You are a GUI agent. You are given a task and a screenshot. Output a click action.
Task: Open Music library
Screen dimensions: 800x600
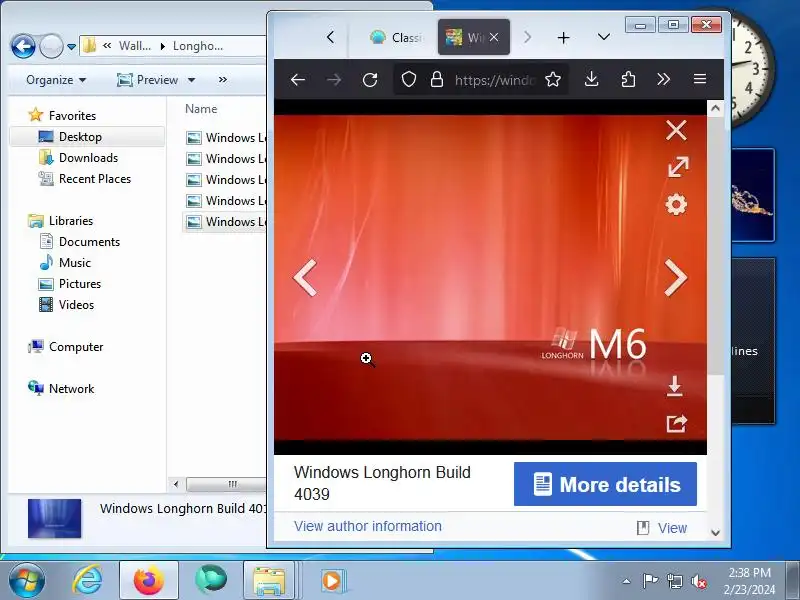coord(74,263)
